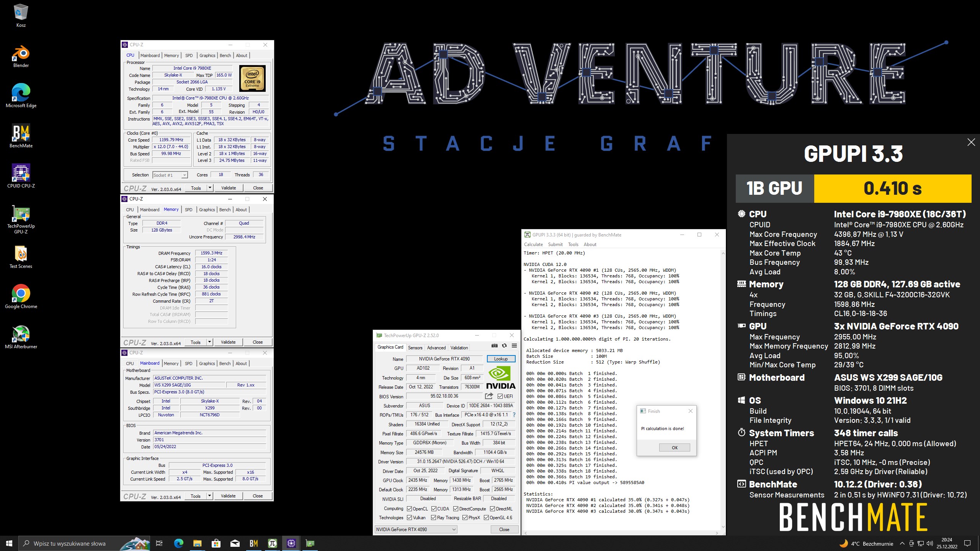Open Mail app from the taskbar
Screen dimensions: 980x551
click(x=235, y=543)
